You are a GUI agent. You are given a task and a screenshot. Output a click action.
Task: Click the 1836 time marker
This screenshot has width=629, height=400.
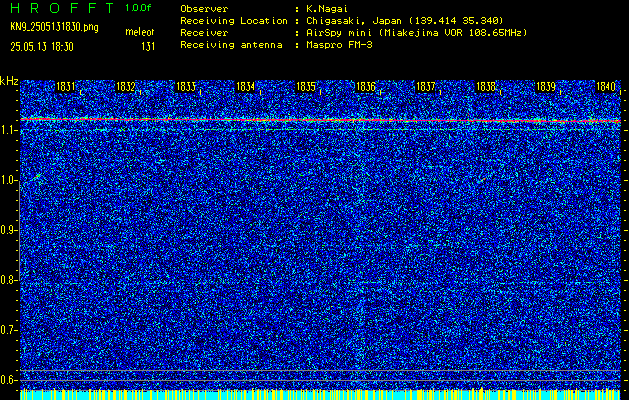pyautogui.click(x=366, y=87)
